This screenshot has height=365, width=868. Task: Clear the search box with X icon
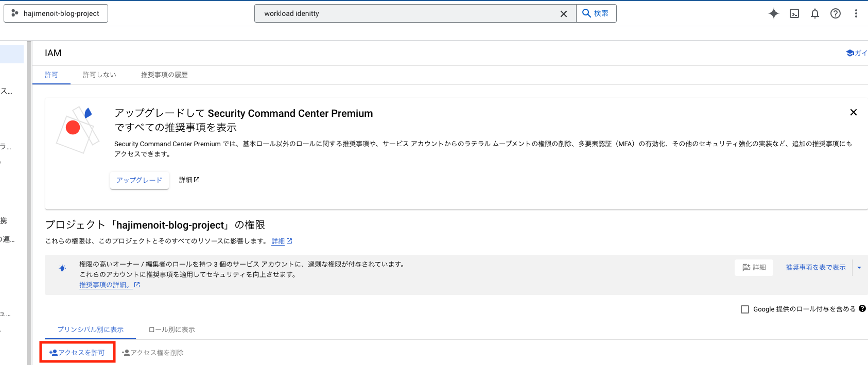coord(564,14)
